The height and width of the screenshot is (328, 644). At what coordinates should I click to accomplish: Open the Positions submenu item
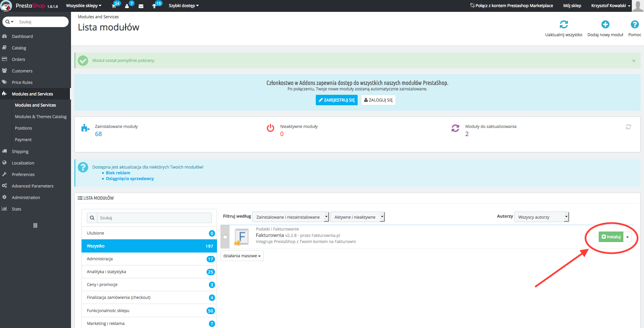coord(23,128)
